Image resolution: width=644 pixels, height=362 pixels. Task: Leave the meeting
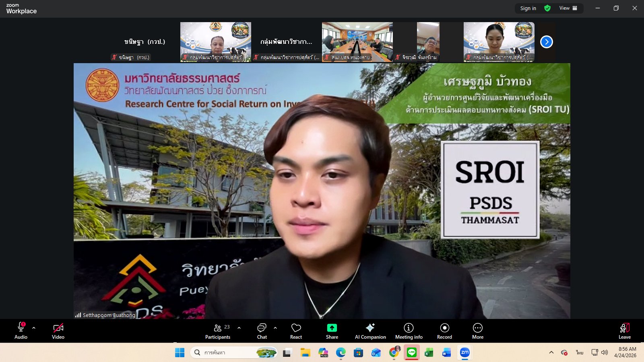tap(624, 331)
